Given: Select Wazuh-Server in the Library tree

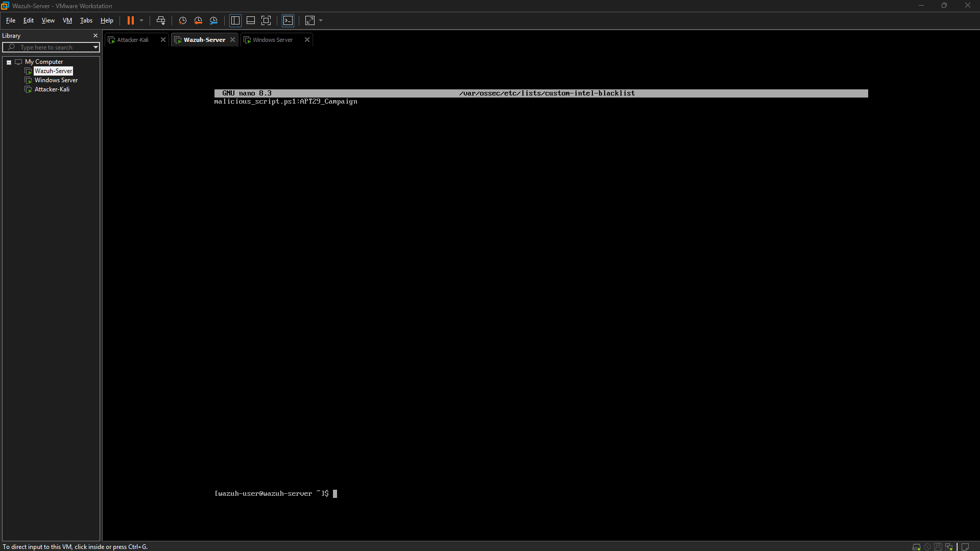Looking at the screenshot, I should click(x=53, y=71).
